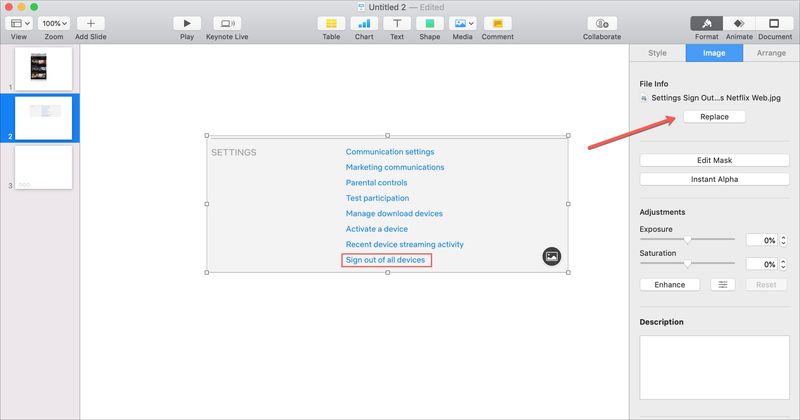This screenshot has height=420, width=800.
Task: Open the Animate inspector
Action: coord(739,23)
